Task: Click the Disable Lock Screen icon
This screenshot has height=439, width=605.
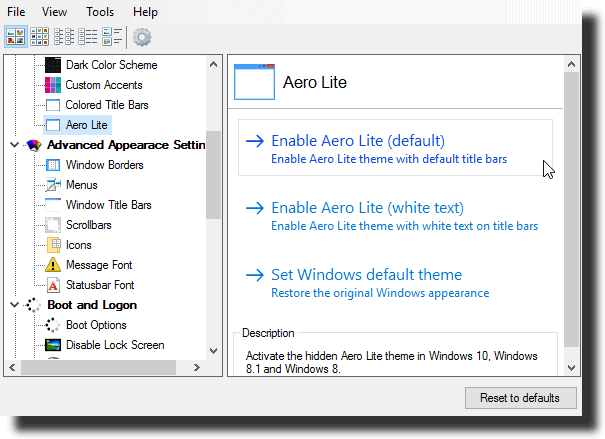Action: pos(53,345)
